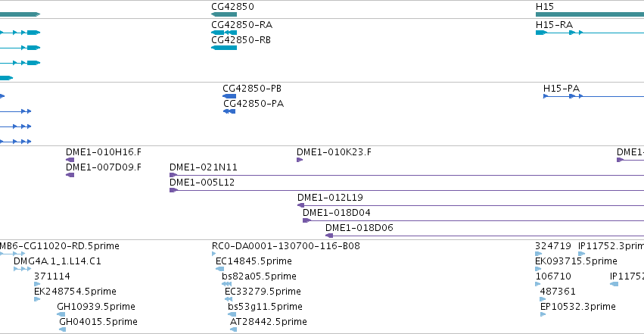644x334 pixels.
Task: Select the CG42850 gene bar
Action: [x=224, y=14]
